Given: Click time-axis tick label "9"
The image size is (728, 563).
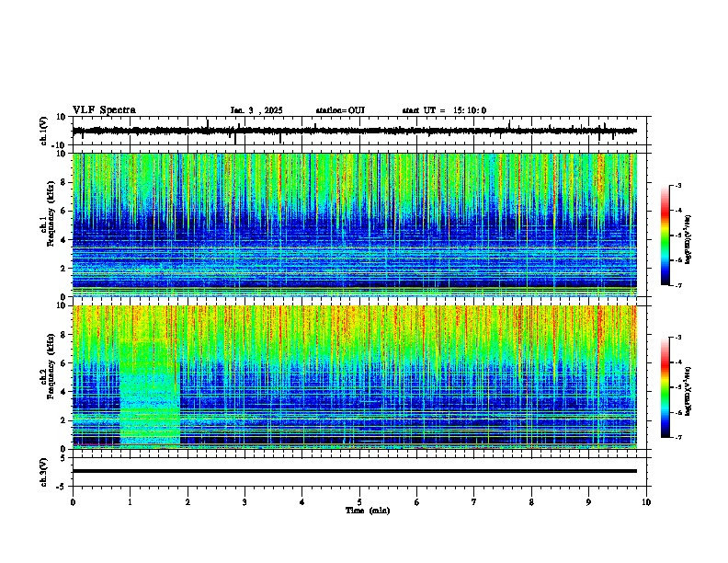Looking at the screenshot, I should [x=588, y=502].
